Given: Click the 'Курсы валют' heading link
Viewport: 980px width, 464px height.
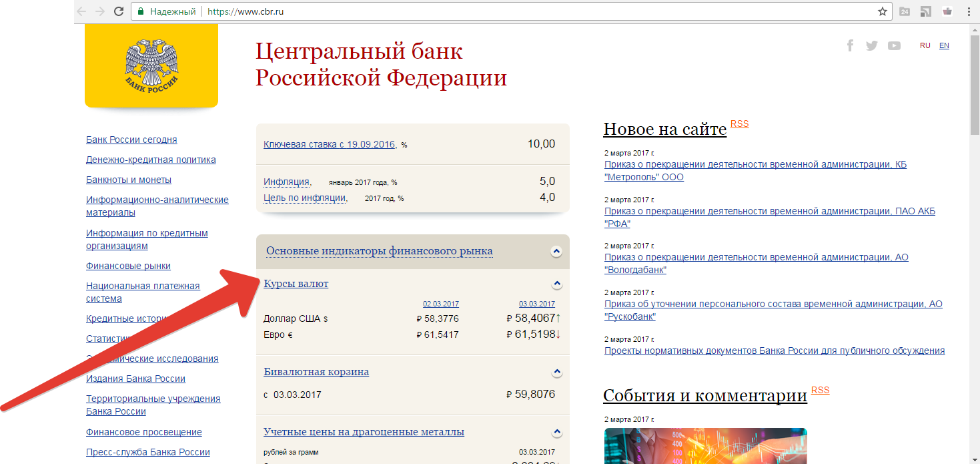Looking at the screenshot, I should pos(296,284).
